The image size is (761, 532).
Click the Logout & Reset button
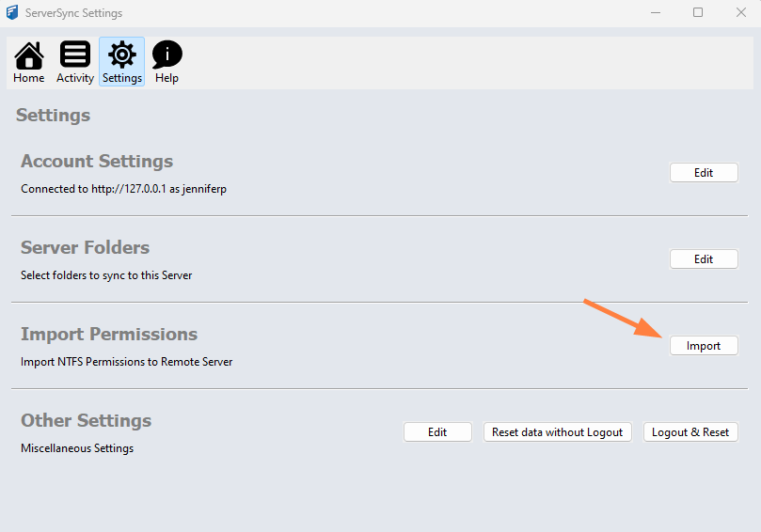[x=690, y=432]
